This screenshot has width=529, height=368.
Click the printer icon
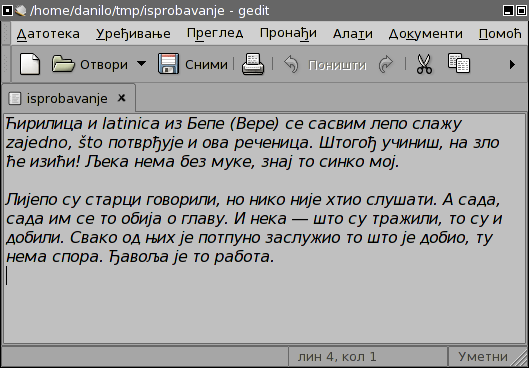click(253, 64)
